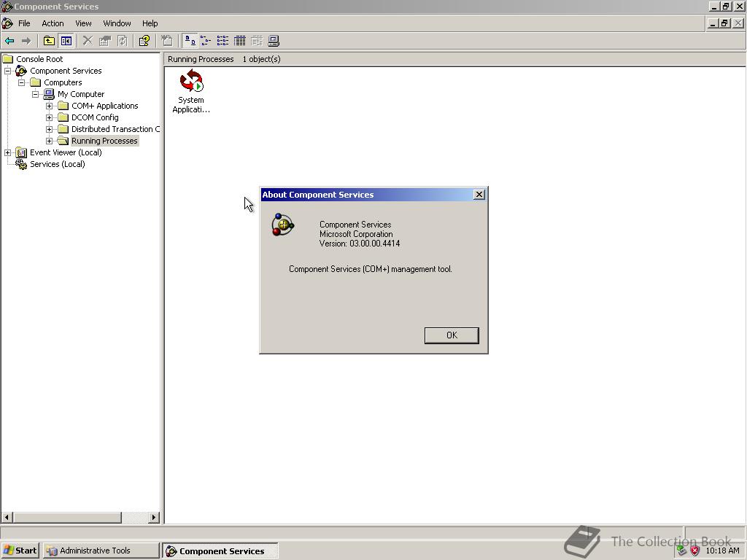Select DCOM Config folder
This screenshot has width=747, height=560.
point(95,117)
